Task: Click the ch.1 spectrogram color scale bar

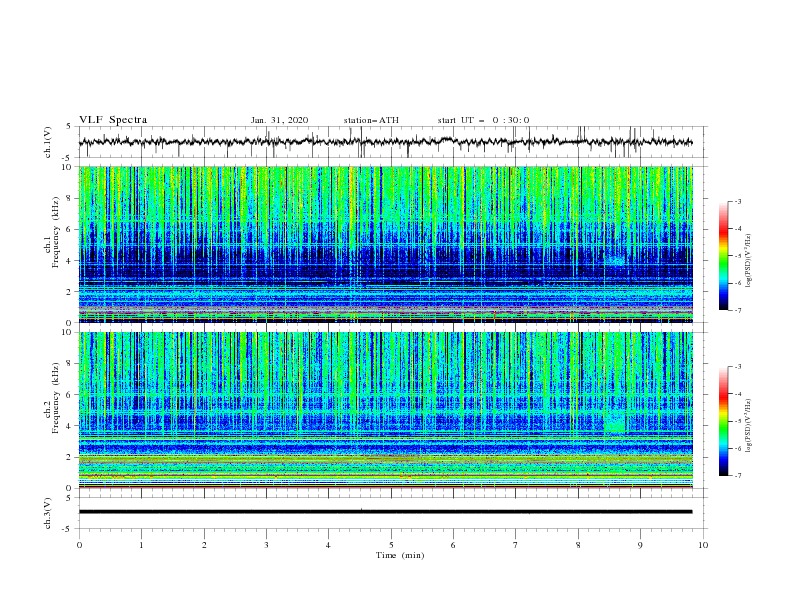Action: [x=723, y=256]
